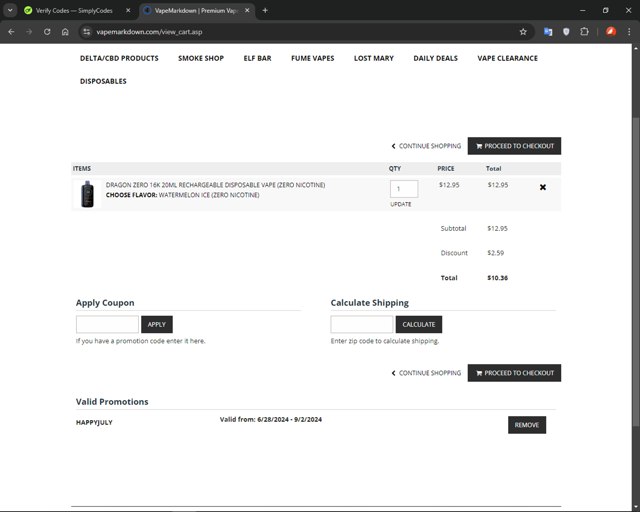This screenshot has height=512, width=640.
Task: Click bottom CONTINUE SHOPPING link
Action: pyautogui.click(x=426, y=373)
